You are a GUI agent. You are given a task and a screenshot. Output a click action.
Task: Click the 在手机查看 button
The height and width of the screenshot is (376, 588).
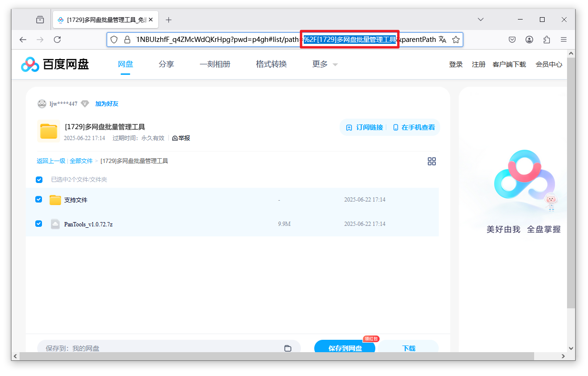click(x=414, y=128)
